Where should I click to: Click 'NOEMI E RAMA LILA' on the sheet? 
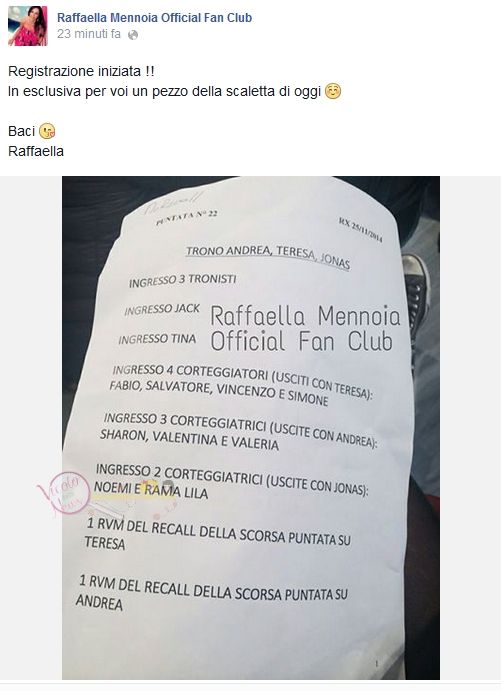tap(151, 490)
